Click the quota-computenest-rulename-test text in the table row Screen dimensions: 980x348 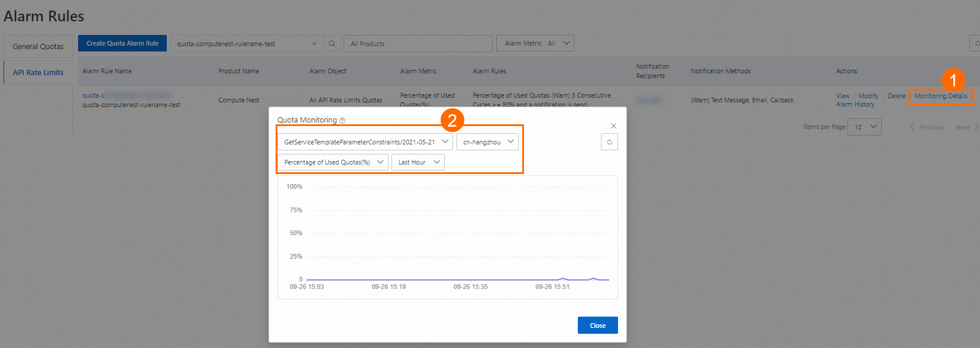coord(131,105)
